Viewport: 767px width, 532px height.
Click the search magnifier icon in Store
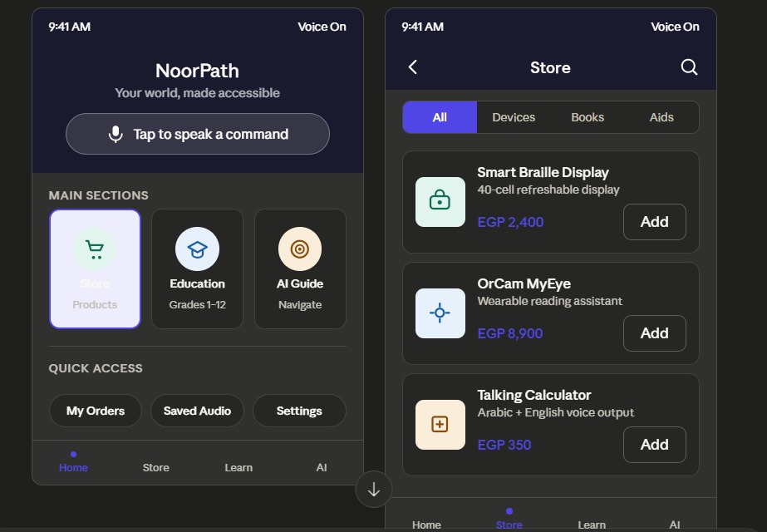point(689,67)
